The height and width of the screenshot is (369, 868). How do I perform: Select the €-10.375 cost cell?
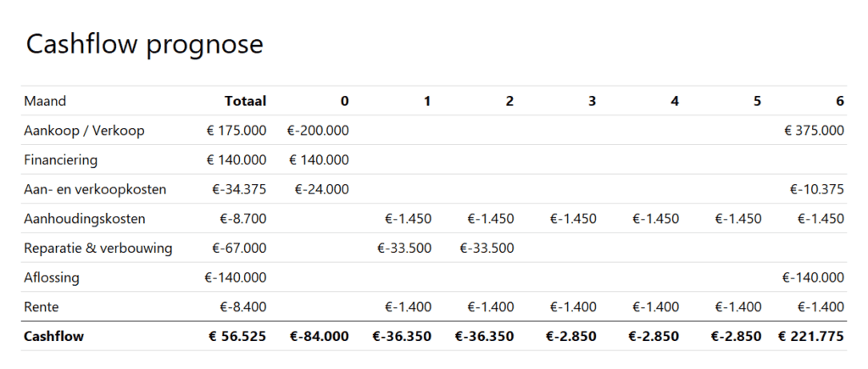(x=816, y=189)
